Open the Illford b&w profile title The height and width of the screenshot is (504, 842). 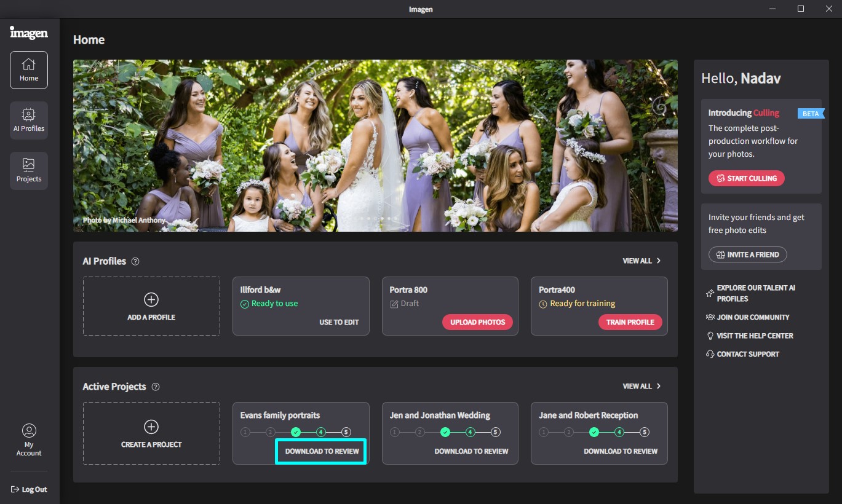(260, 289)
